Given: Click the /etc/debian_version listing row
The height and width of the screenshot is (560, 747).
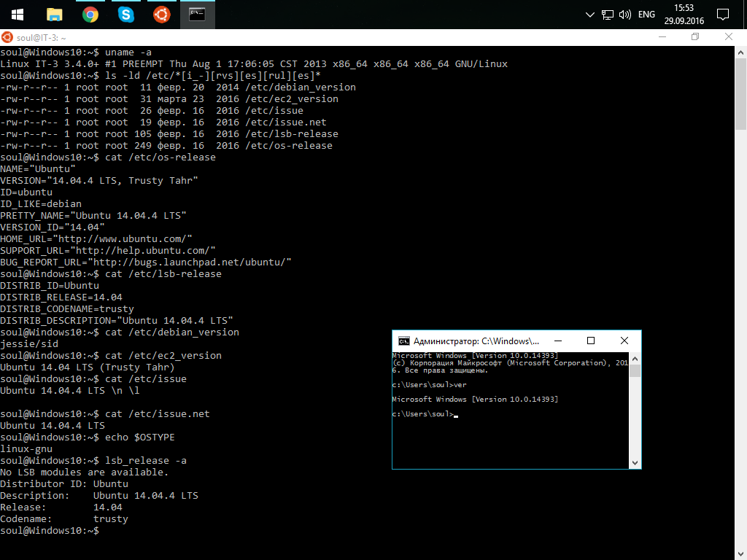Looking at the screenshot, I should [x=178, y=87].
